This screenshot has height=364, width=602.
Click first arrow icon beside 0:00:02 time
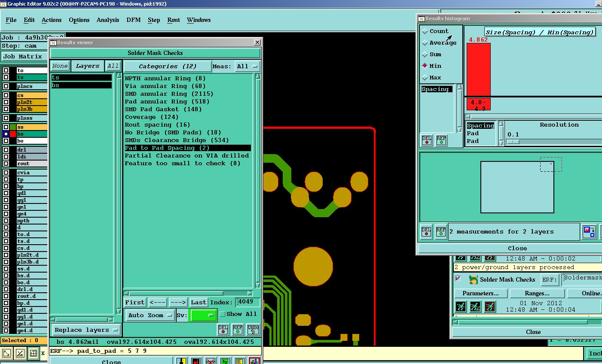pos(461,258)
